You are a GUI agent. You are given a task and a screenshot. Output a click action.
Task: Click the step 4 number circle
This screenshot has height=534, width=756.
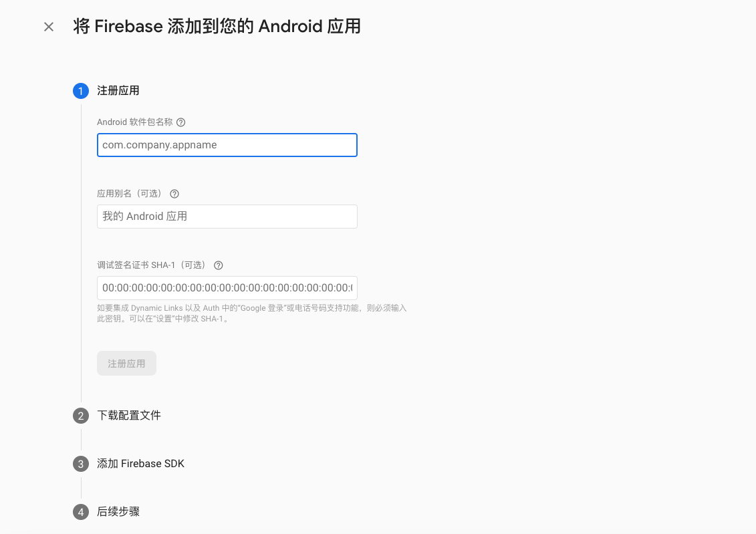click(x=81, y=513)
